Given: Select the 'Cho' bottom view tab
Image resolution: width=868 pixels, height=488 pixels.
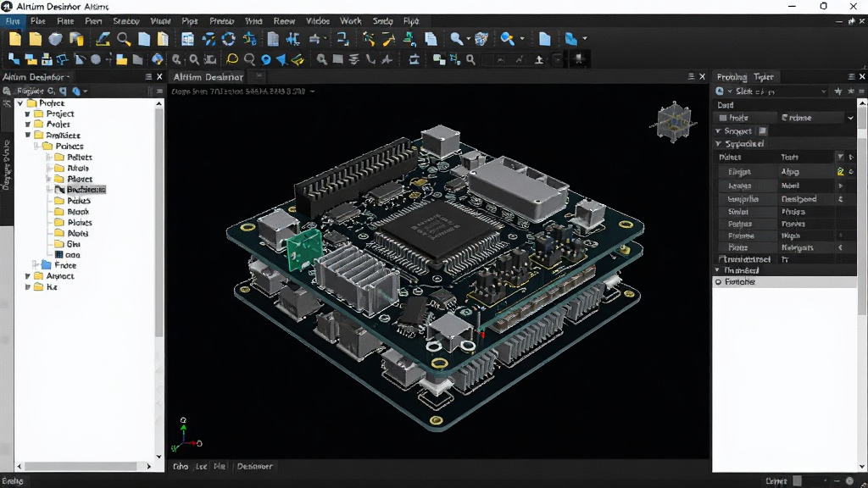Looking at the screenshot, I should coord(181,467).
